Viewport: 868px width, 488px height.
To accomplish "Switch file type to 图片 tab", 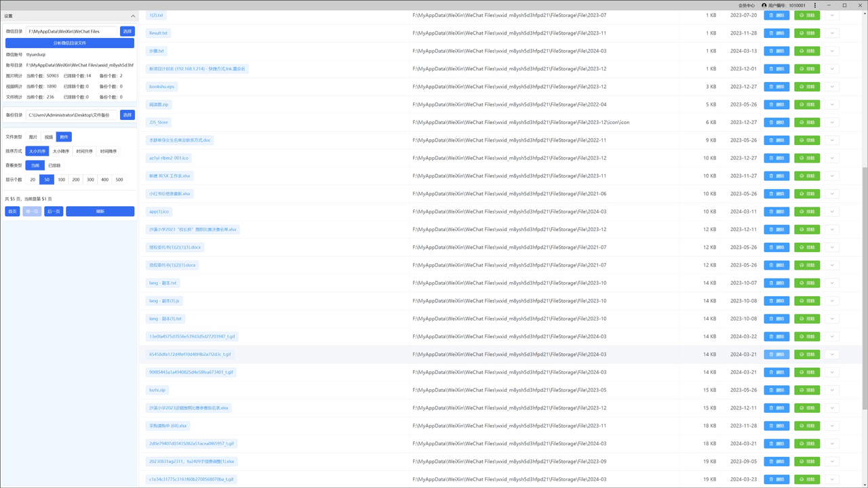I will 33,137.
